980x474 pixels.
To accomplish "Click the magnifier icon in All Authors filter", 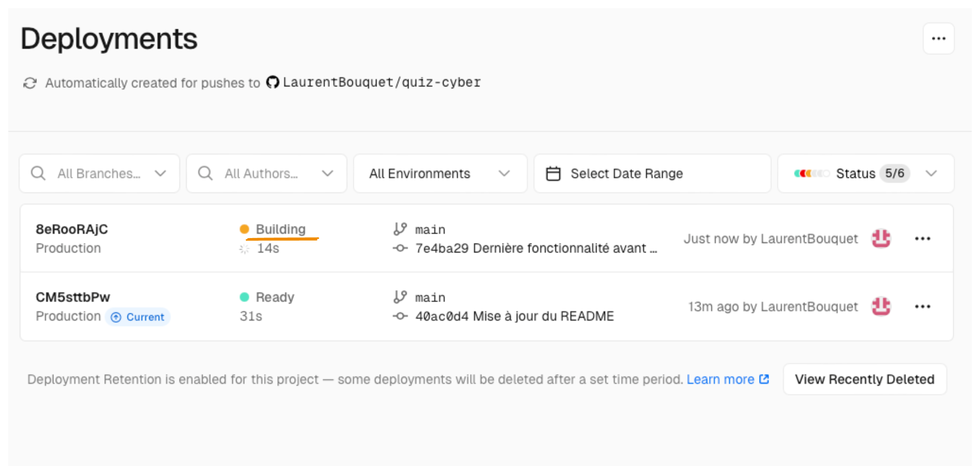I will (x=205, y=173).
